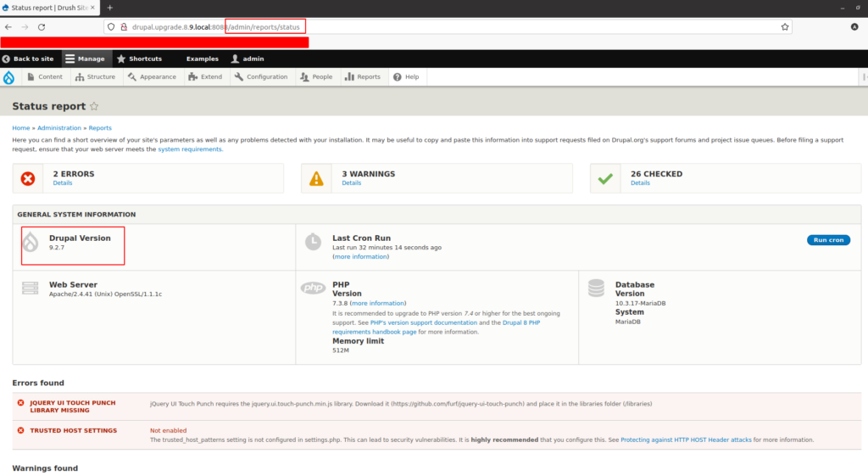Image resolution: width=868 pixels, height=476 pixels.
Task: Open cron more information link
Action: 360,256
